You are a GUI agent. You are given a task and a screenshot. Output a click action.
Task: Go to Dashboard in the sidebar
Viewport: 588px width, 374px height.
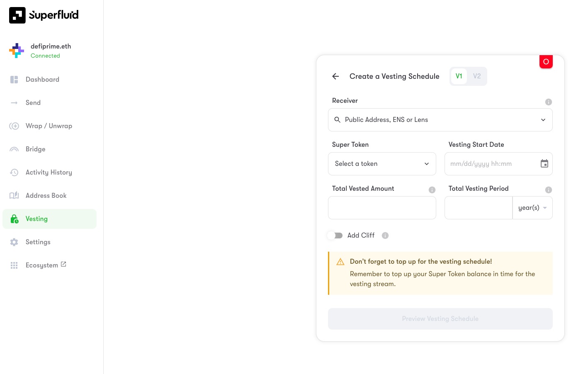(x=42, y=80)
